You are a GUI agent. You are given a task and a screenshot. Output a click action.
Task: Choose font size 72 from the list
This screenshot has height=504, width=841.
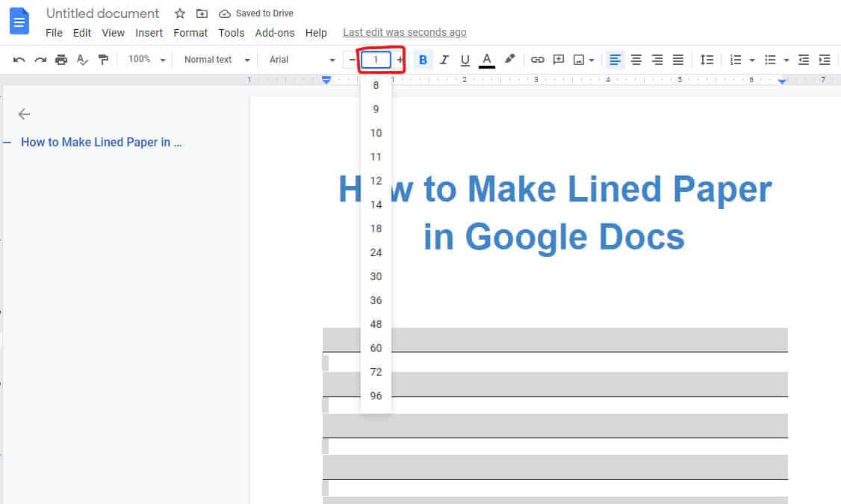(x=376, y=372)
